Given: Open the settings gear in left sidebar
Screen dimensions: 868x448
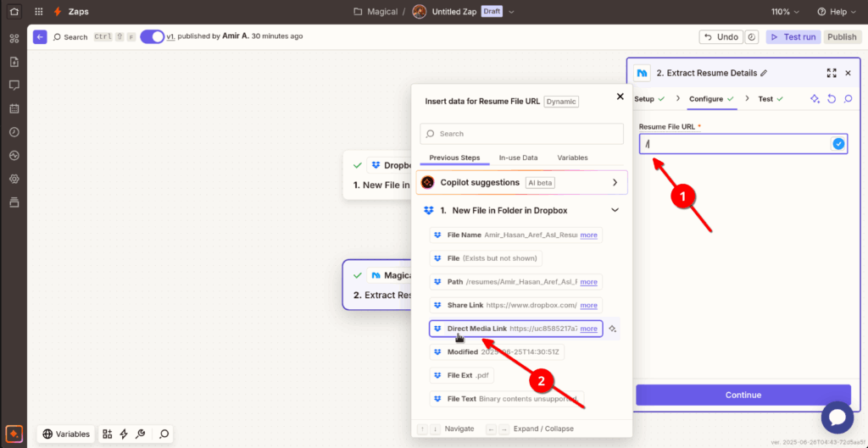Looking at the screenshot, I should click(x=14, y=180).
